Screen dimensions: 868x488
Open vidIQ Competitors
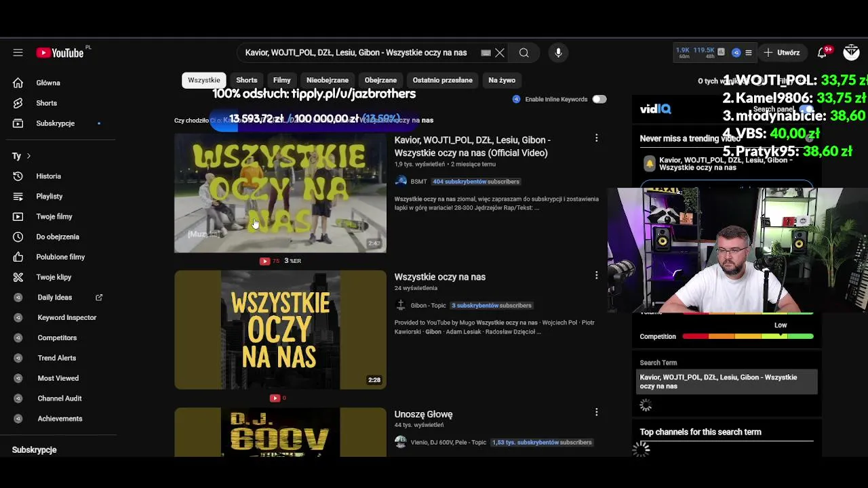[58, 338]
